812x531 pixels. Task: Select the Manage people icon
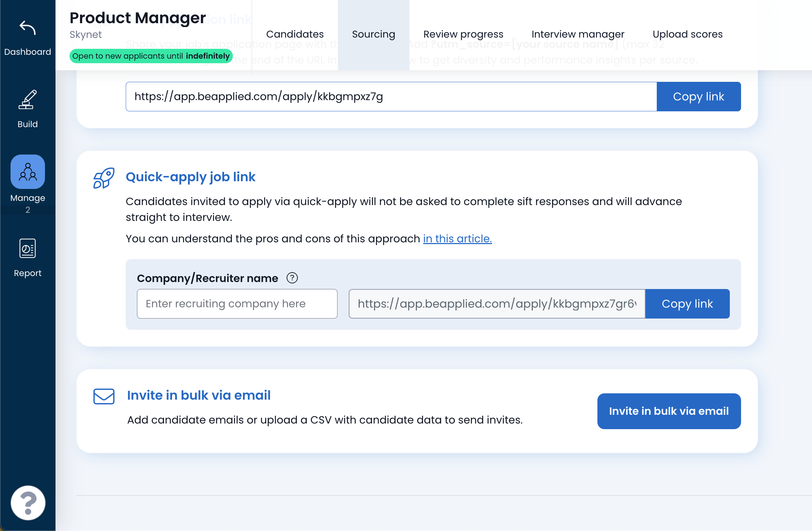[x=28, y=172]
